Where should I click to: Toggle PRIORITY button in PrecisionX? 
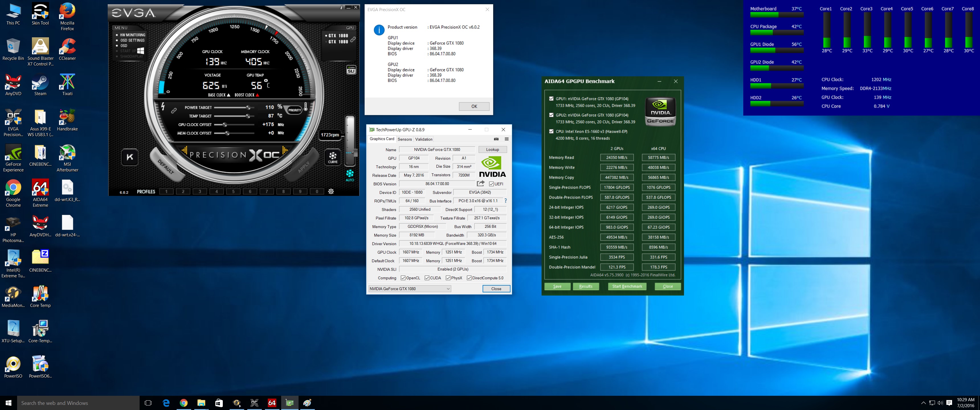tap(295, 110)
